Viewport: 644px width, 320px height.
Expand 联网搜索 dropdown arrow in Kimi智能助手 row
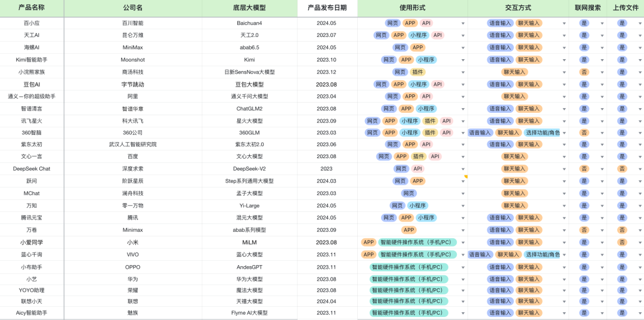[602, 60]
